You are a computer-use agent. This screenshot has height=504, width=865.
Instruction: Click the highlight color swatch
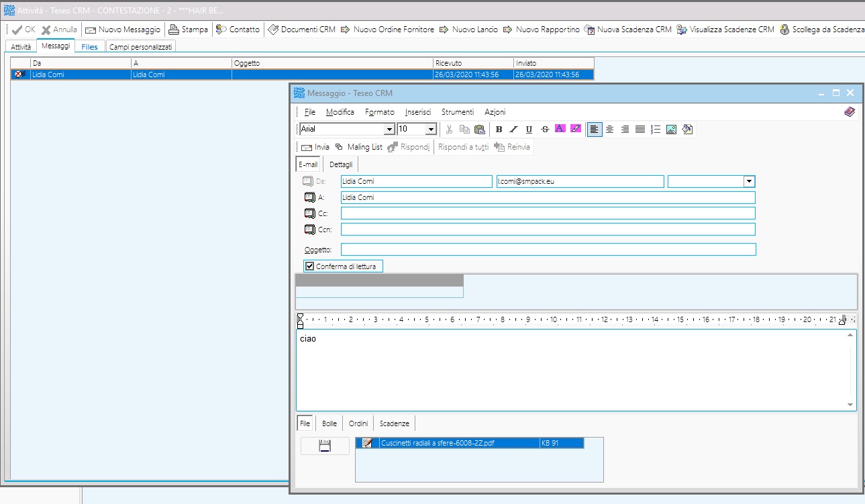tap(576, 129)
